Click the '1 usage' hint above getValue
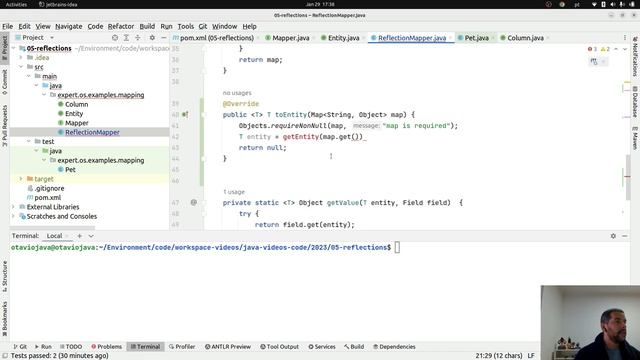 point(234,192)
